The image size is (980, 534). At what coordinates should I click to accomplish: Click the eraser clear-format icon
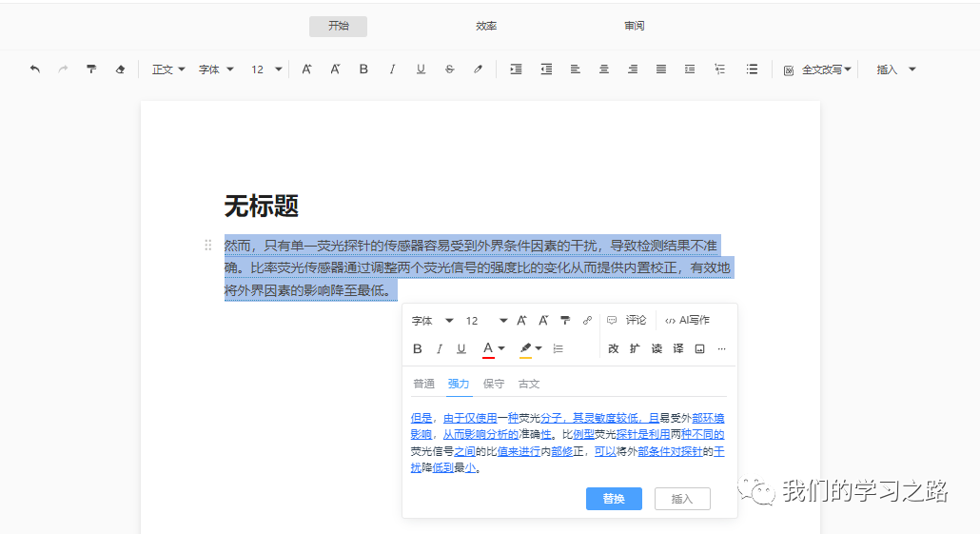(x=120, y=69)
